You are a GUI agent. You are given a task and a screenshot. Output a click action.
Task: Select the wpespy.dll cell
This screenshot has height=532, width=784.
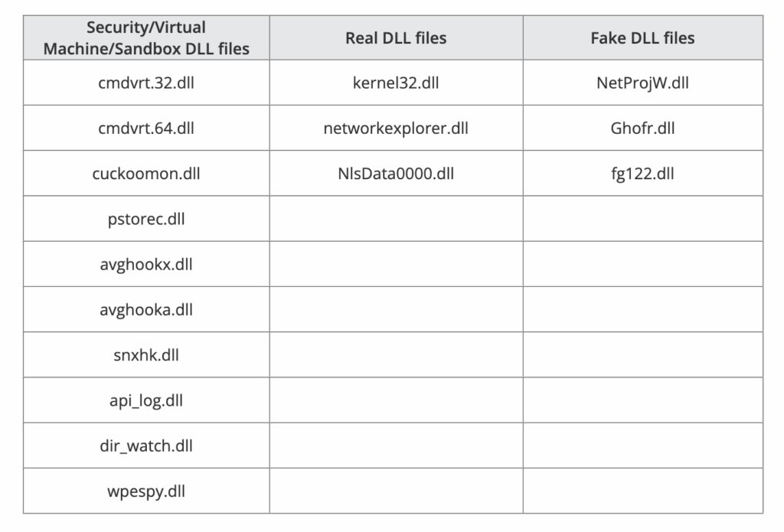click(x=146, y=490)
